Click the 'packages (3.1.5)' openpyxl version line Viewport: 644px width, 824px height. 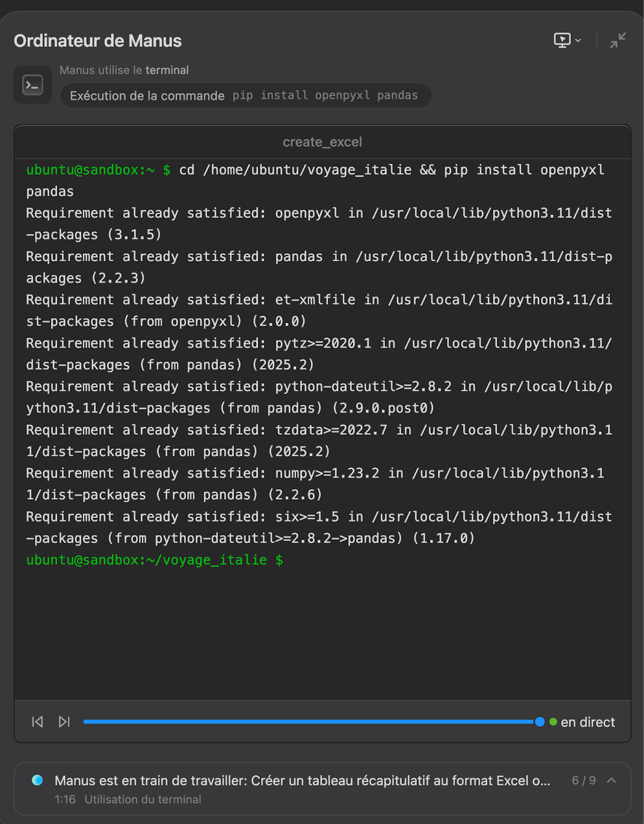pos(94,235)
